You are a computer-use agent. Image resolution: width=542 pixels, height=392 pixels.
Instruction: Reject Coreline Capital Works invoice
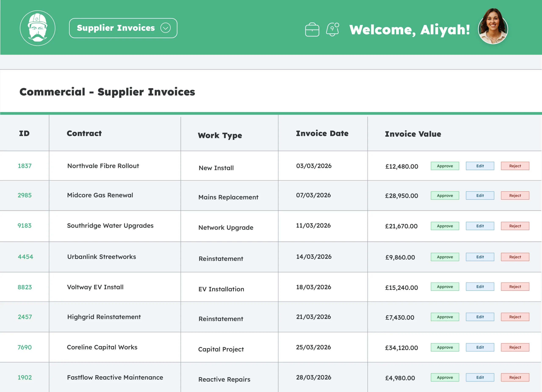click(515, 347)
